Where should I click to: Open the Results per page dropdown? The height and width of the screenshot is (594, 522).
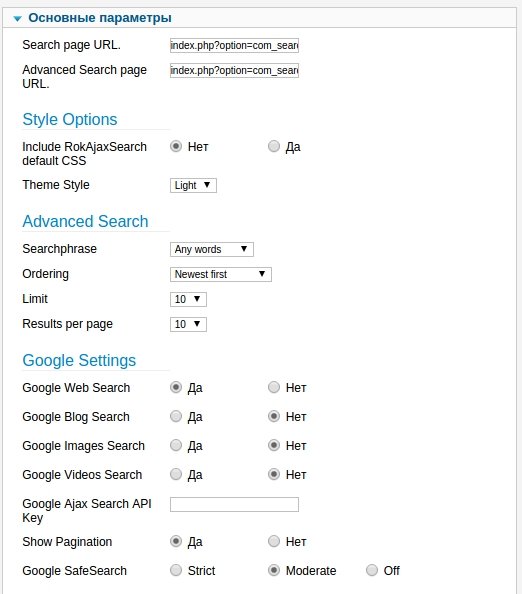coord(188,324)
